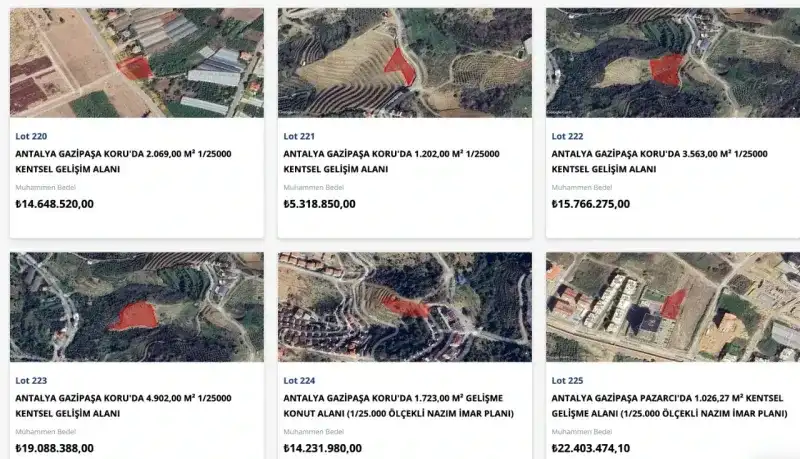Viewport: 800px width, 459px height.
Task: Open the 1.202,00 M² Koru listing title
Action: tap(391, 161)
